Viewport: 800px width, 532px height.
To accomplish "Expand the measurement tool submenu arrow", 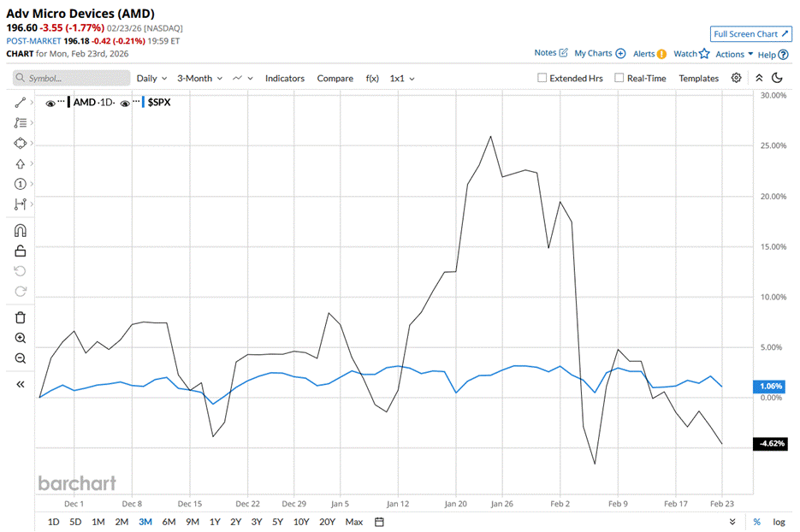I will coord(32,204).
